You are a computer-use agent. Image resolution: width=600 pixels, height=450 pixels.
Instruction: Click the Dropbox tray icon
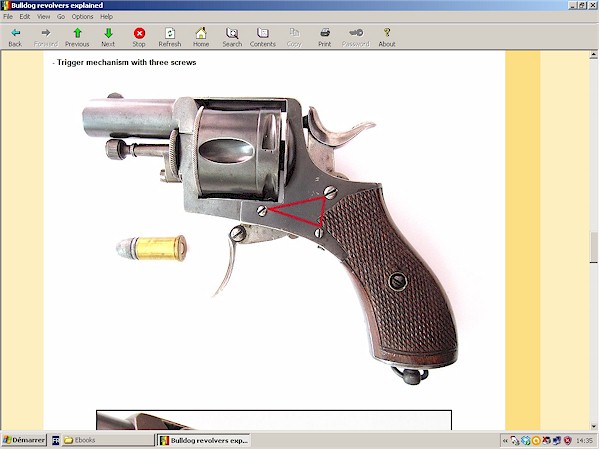(526, 441)
